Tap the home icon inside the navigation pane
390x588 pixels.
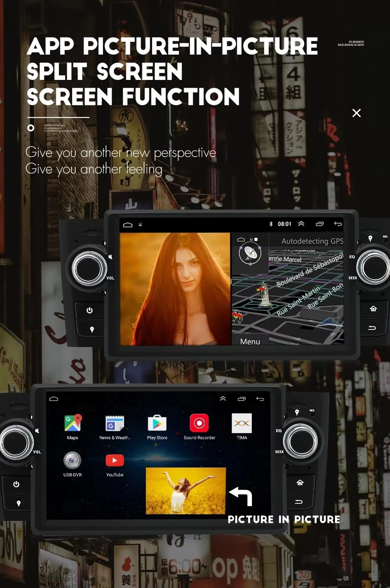tap(241, 239)
